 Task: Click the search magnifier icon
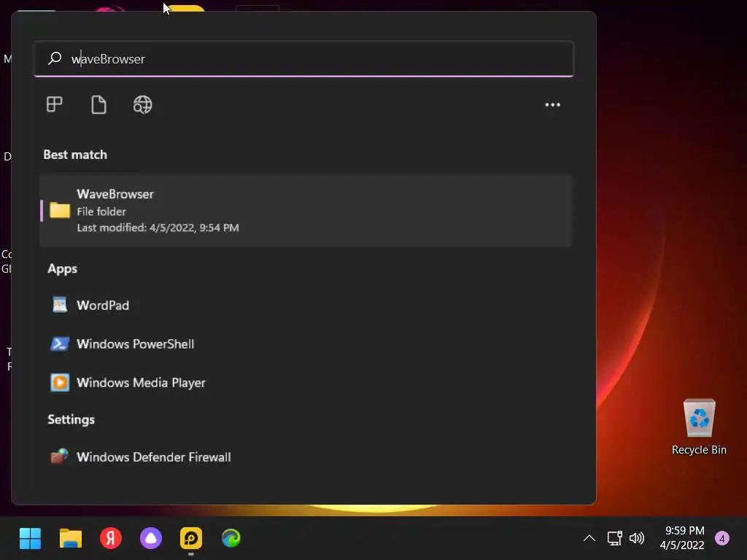pos(55,58)
